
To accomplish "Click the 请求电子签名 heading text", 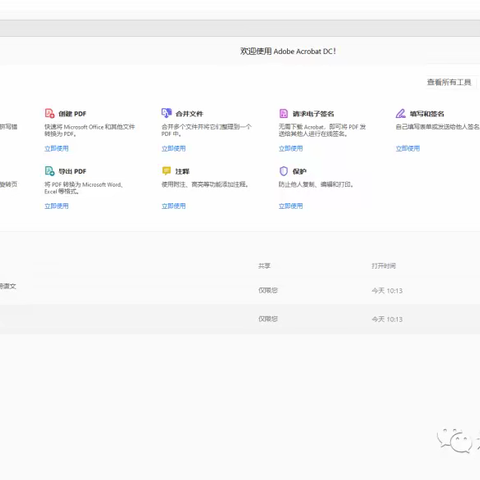I will (313, 114).
